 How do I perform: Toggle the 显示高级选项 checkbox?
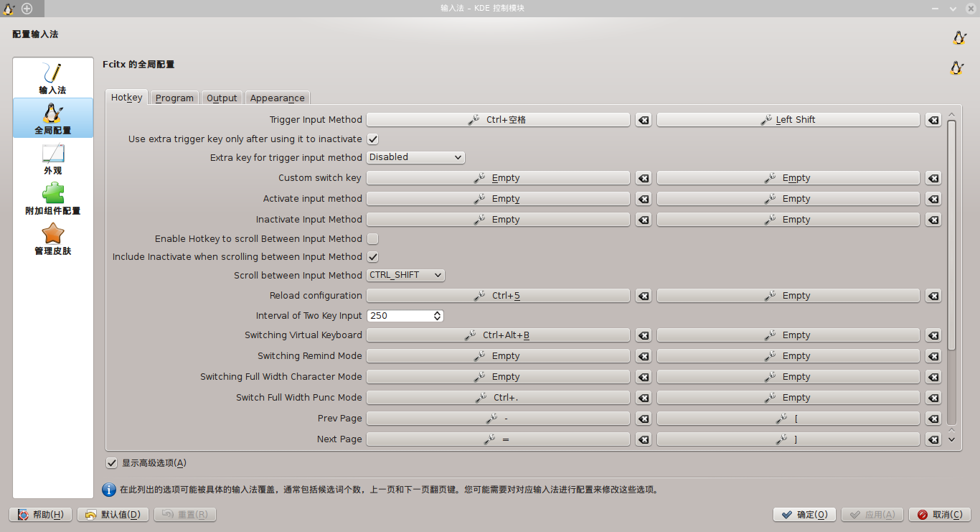click(111, 463)
